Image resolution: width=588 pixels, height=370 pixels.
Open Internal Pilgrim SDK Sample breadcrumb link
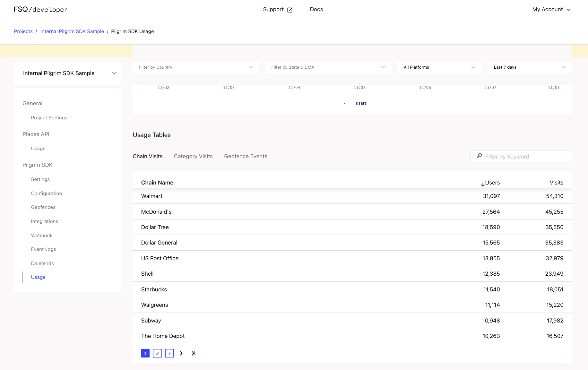[72, 31]
